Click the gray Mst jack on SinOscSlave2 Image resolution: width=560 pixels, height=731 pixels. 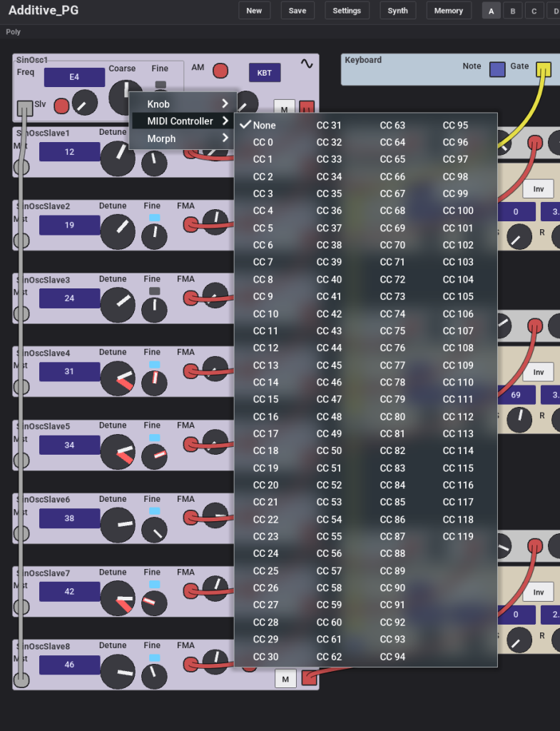click(x=21, y=240)
